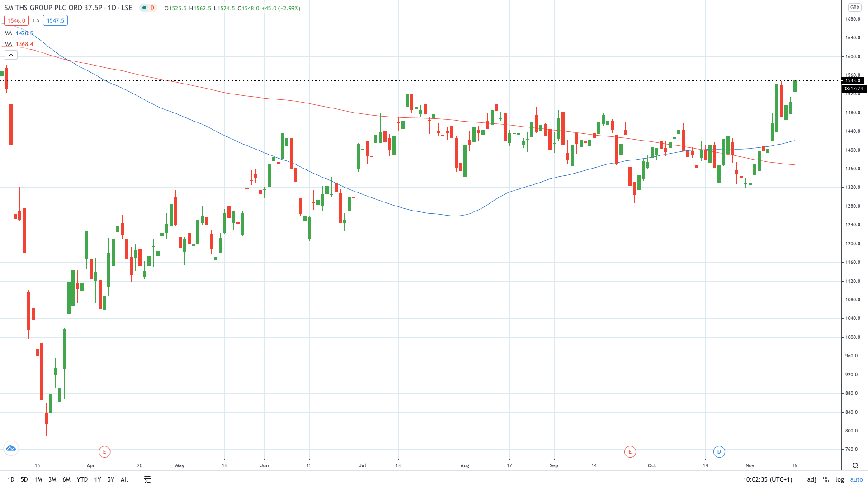This screenshot has width=868, height=488.
Task: Select the 3M time range
Action: pyautogui.click(x=52, y=479)
